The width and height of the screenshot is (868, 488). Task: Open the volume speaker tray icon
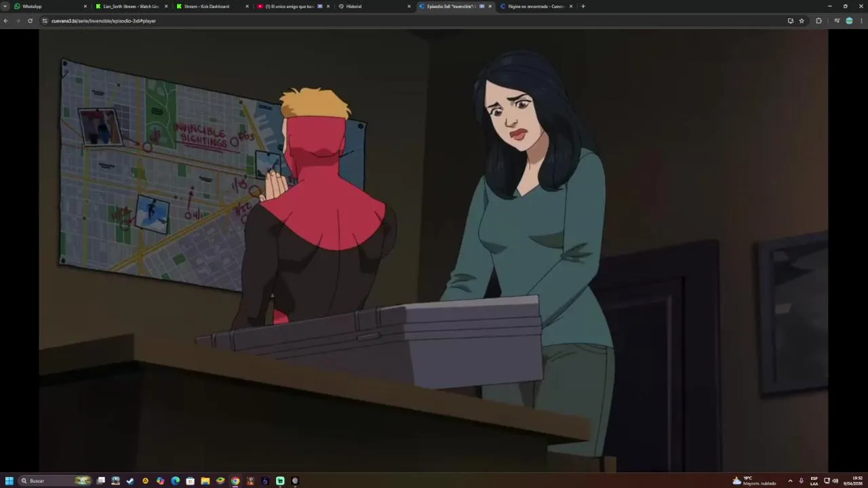point(835,481)
